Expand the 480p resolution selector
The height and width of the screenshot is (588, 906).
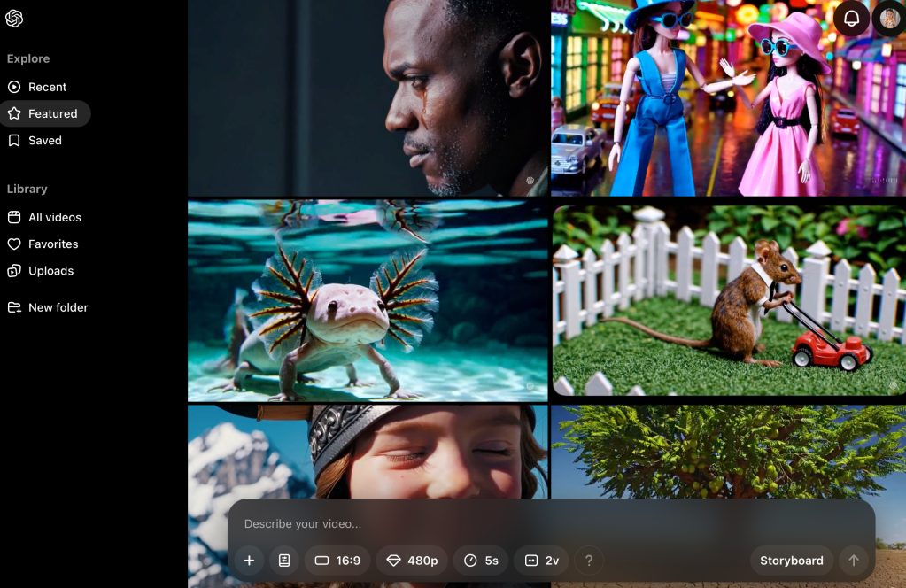click(412, 561)
